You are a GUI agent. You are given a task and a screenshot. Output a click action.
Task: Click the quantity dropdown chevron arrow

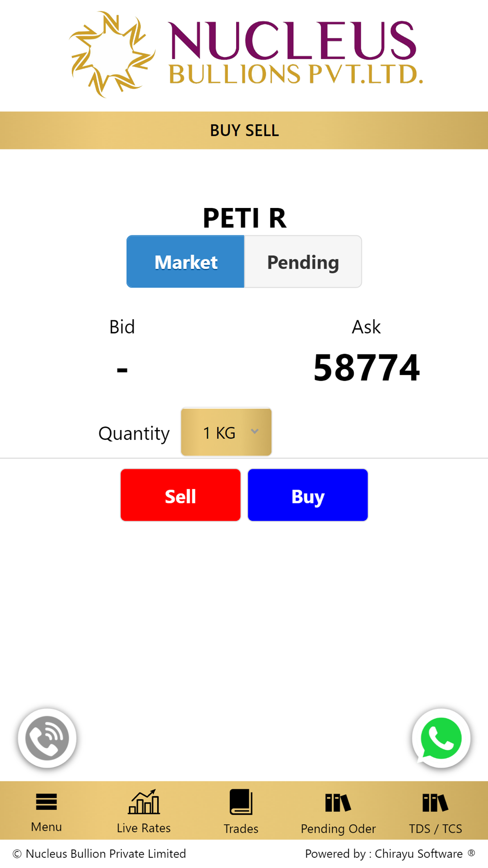[255, 432]
